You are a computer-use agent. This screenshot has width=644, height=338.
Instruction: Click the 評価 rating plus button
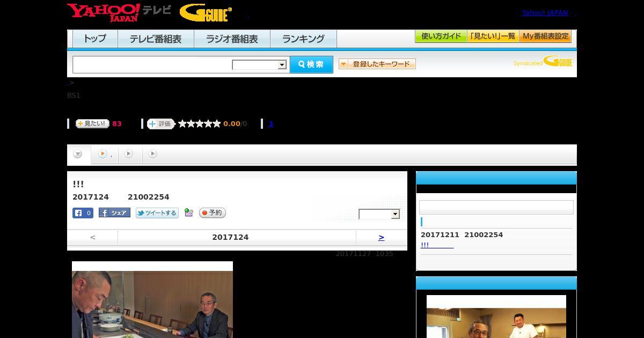point(161,124)
